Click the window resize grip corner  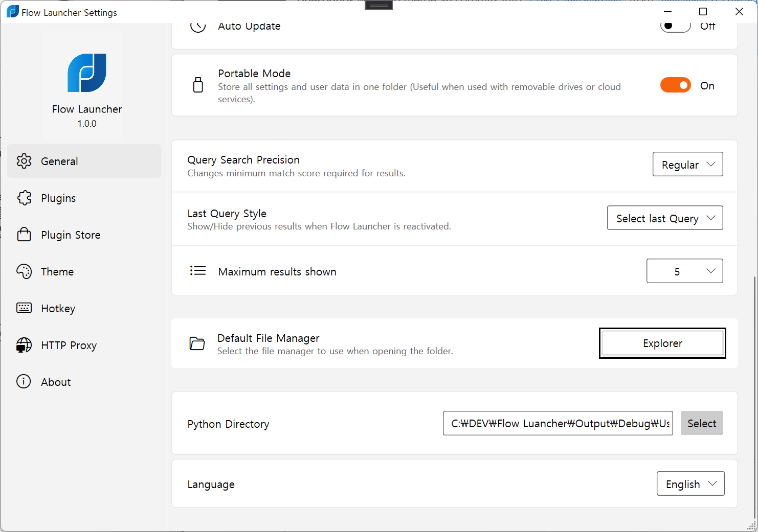pyautogui.click(x=752, y=526)
